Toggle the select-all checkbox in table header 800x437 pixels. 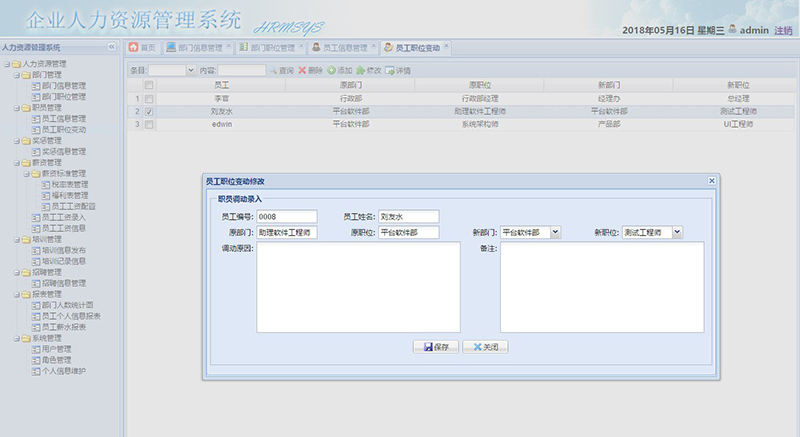click(149, 86)
